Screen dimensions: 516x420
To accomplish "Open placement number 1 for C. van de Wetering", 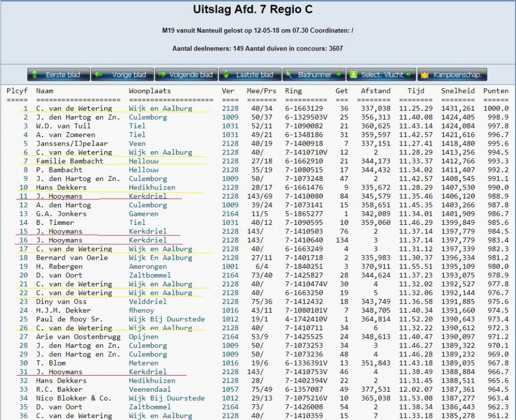I will click(x=26, y=108).
